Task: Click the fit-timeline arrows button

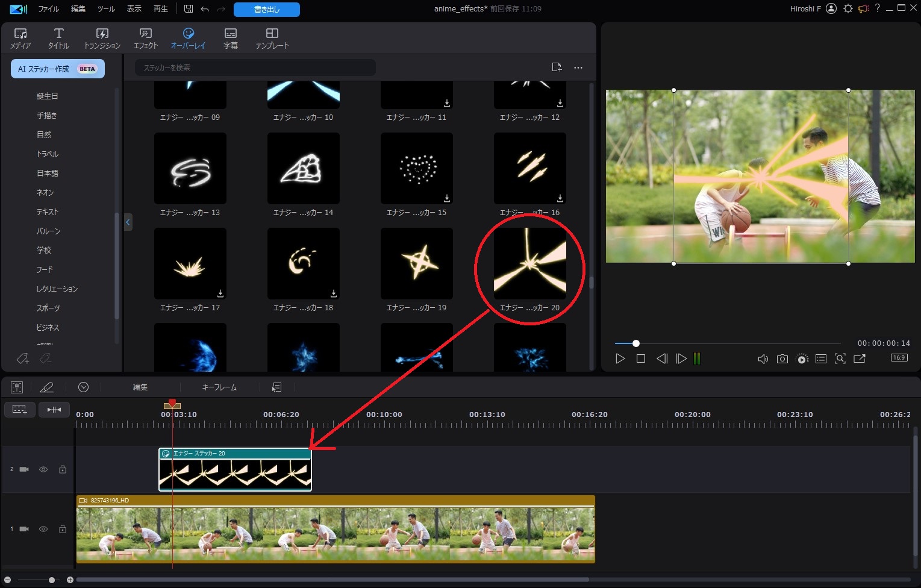Action: pos(54,410)
